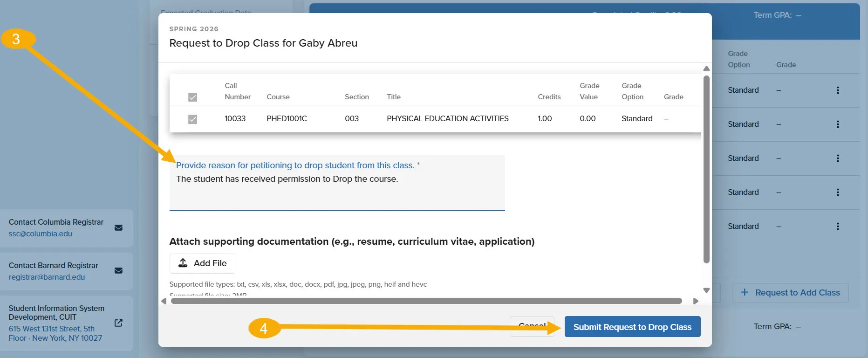The height and width of the screenshot is (358, 868).
Task: Click grade value 0.00
Action: click(x=588, y=118)
